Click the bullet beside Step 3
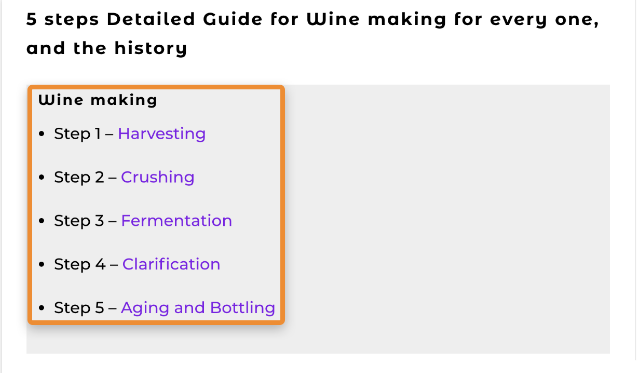This screenshot has height=373, width=642. click(41, 221)
